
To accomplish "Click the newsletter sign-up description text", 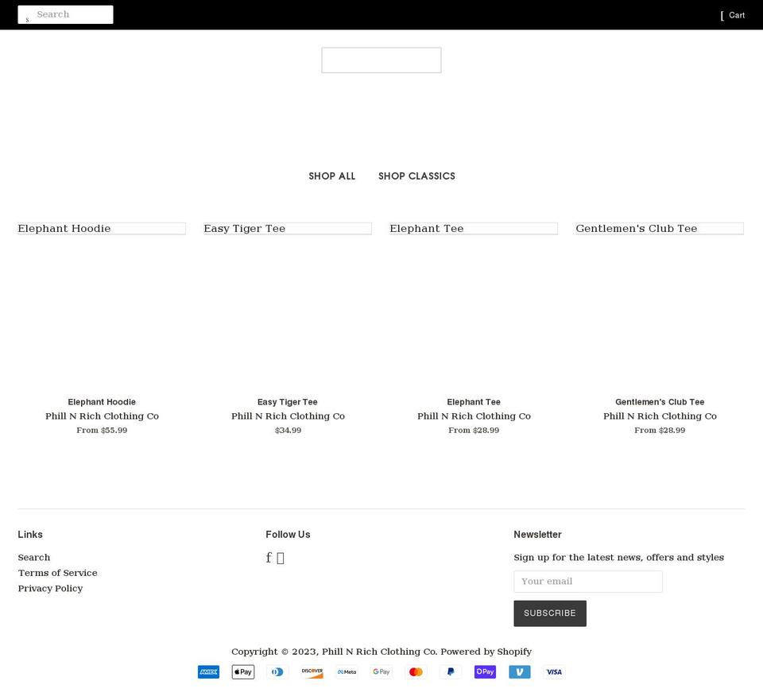I will tap(619, 558).
